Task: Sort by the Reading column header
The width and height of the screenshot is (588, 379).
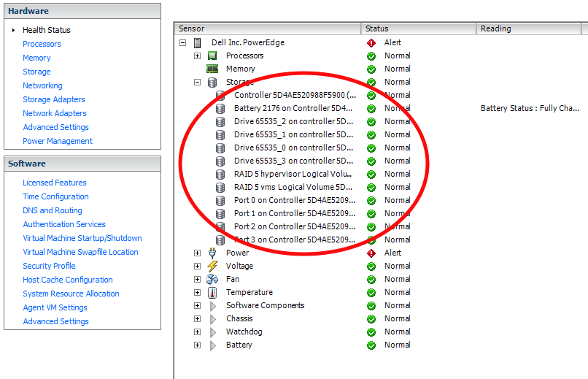Action: (528, 29)
